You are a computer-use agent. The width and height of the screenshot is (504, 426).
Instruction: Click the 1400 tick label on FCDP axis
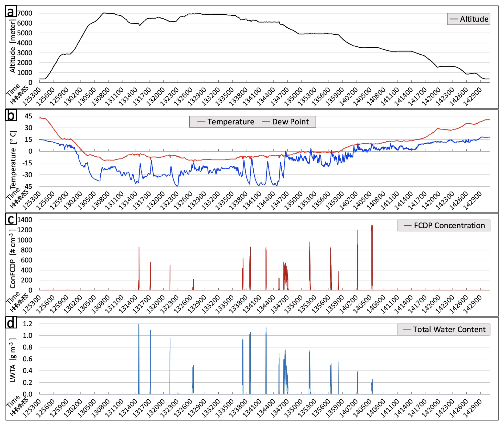click(x=25, y=220)
